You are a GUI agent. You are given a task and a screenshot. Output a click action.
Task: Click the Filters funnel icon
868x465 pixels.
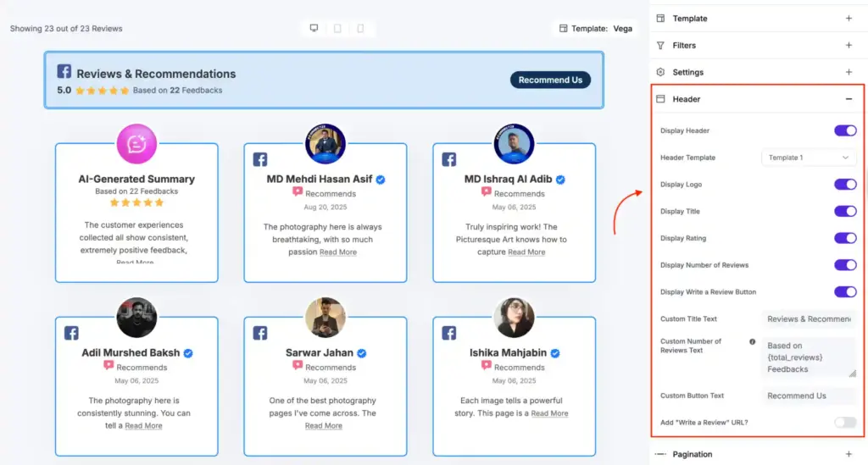click(x=660, y=46)
